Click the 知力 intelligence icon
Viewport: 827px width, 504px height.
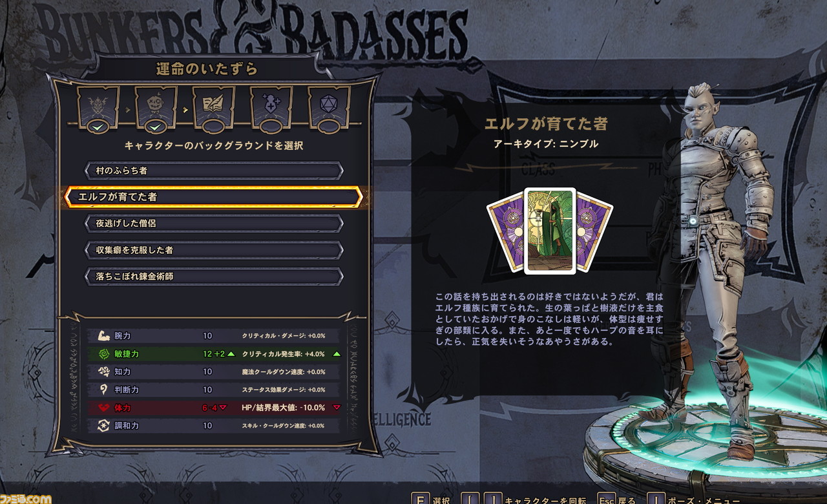tap(102, 372)
